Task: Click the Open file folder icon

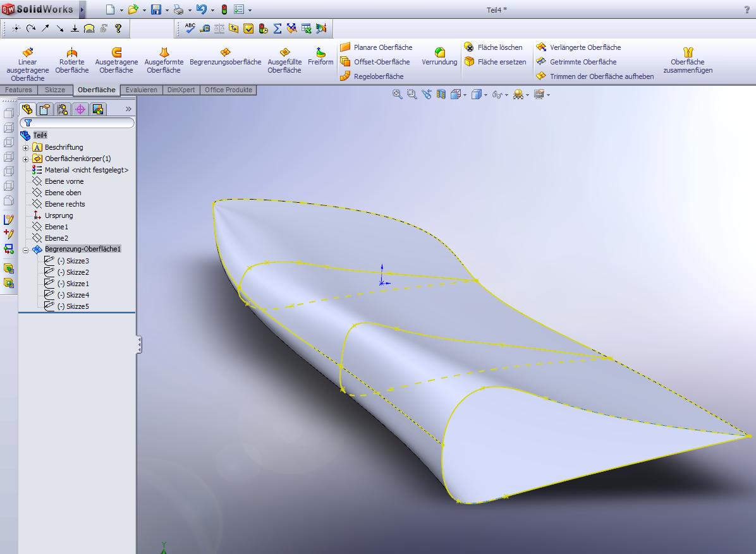Action: (133, 9)
